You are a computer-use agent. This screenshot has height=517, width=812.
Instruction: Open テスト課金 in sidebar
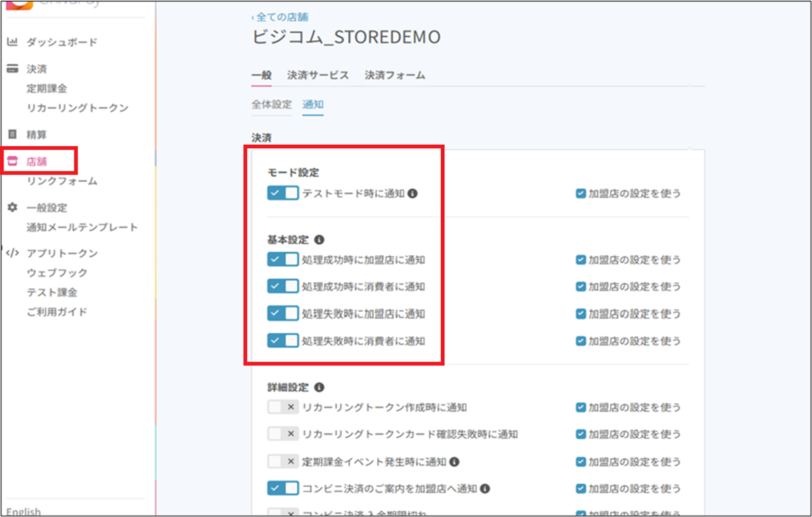point(52,292)
